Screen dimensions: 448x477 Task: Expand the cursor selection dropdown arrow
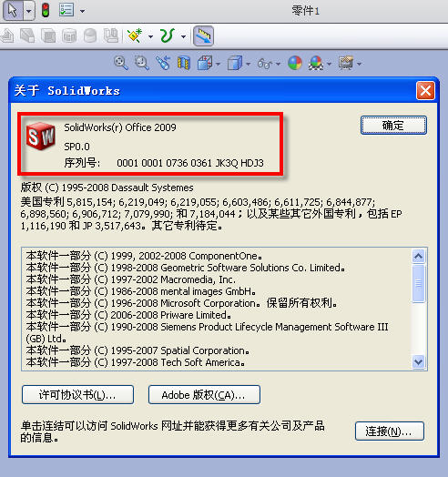coord(29,11)
